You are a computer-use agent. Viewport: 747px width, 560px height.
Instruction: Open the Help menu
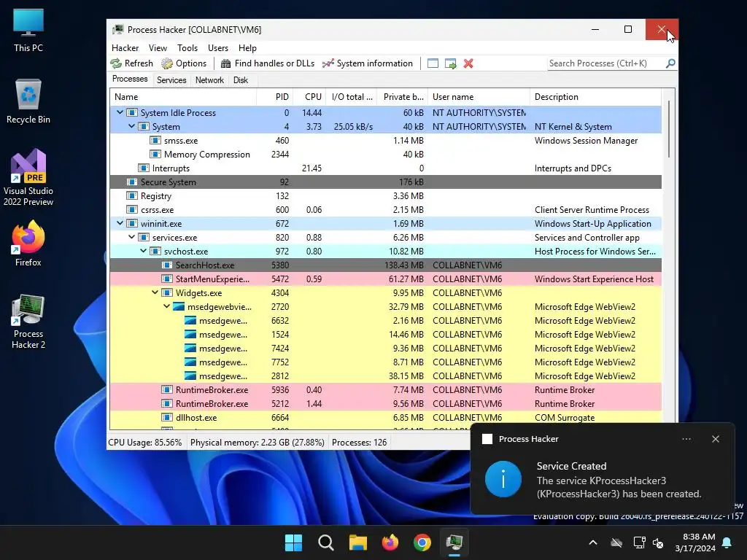tap(247, 47)
